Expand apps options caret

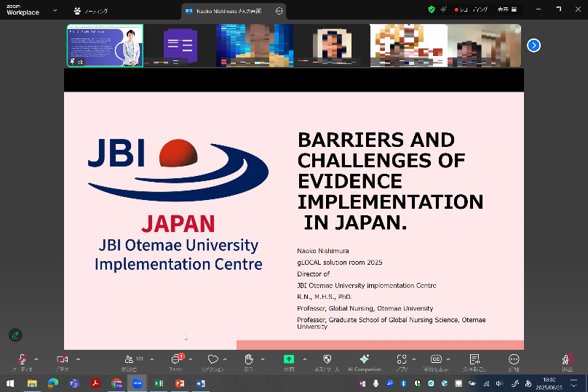pyautogui.click(x=414, y=359)
